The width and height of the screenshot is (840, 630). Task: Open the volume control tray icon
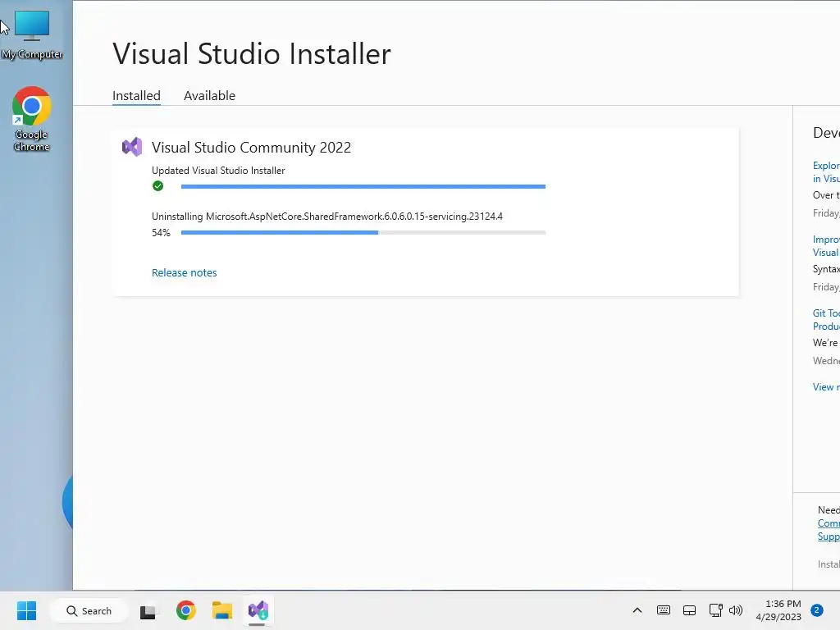point(736,610)
